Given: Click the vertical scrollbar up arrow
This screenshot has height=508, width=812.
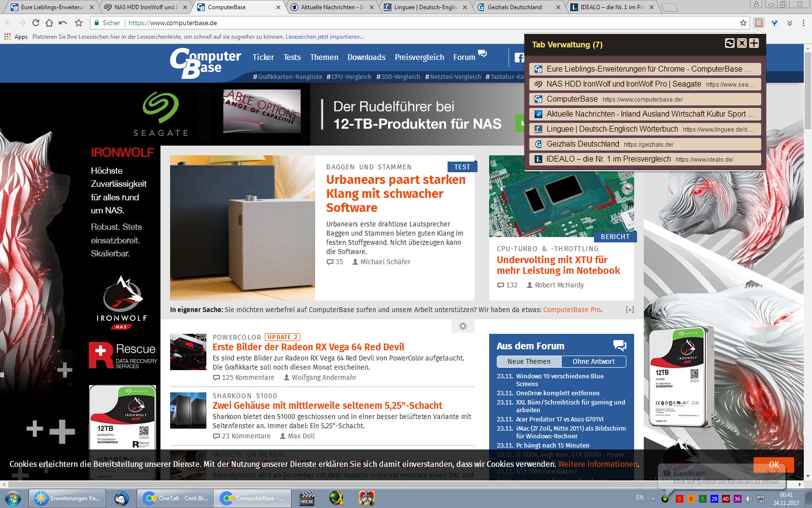Looking at the screenshot, I should coord(808,48).
